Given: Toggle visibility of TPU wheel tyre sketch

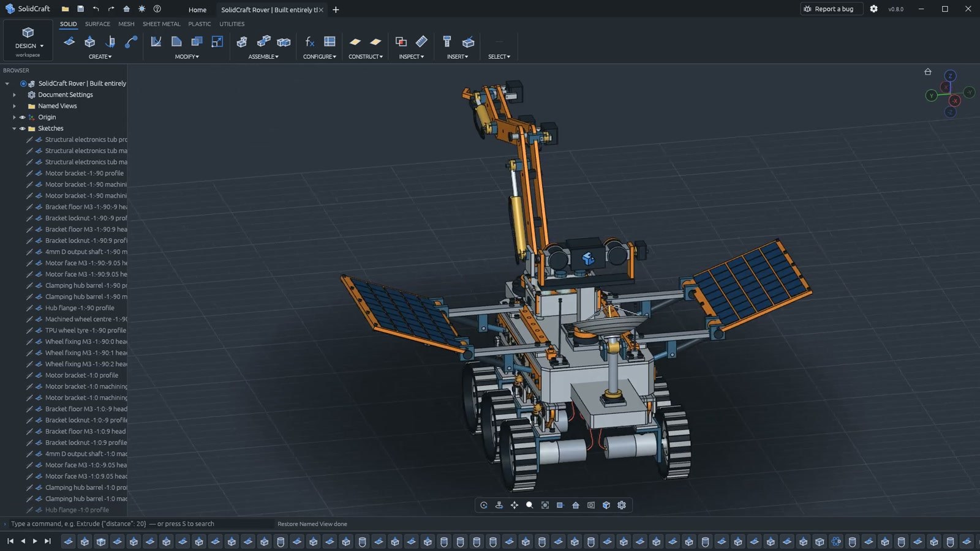Looking at the screenshot, I should [29, 331].
